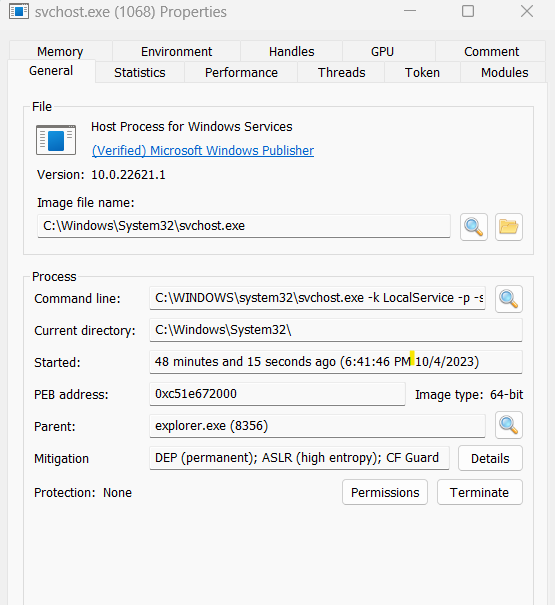Open file location folder icon
The height and width of the screenshot is (605, 555).
(509, 227)
